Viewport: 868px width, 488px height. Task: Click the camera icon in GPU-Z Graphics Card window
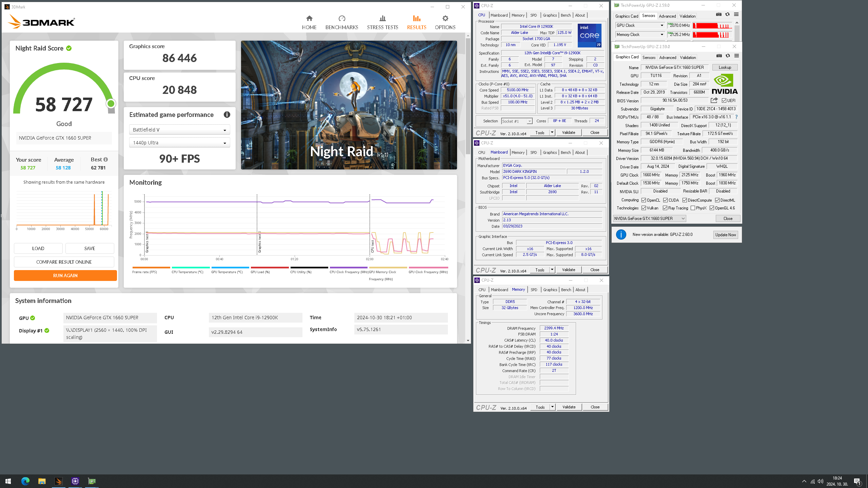point(719,56)
